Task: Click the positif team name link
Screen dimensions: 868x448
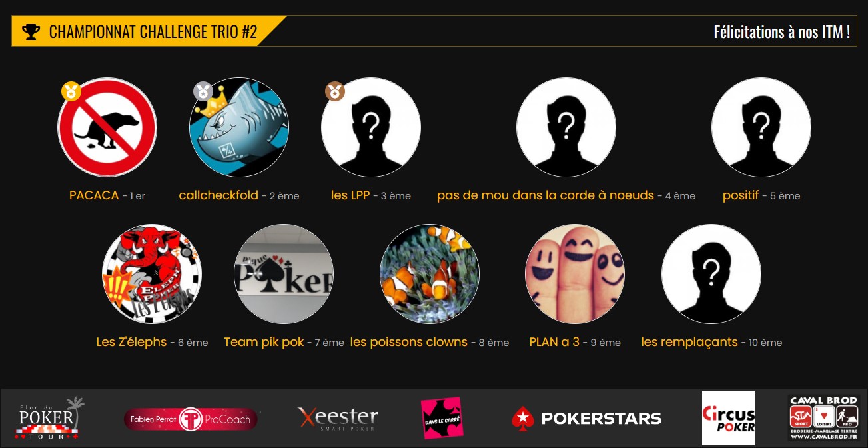Action: click(741, 195)
